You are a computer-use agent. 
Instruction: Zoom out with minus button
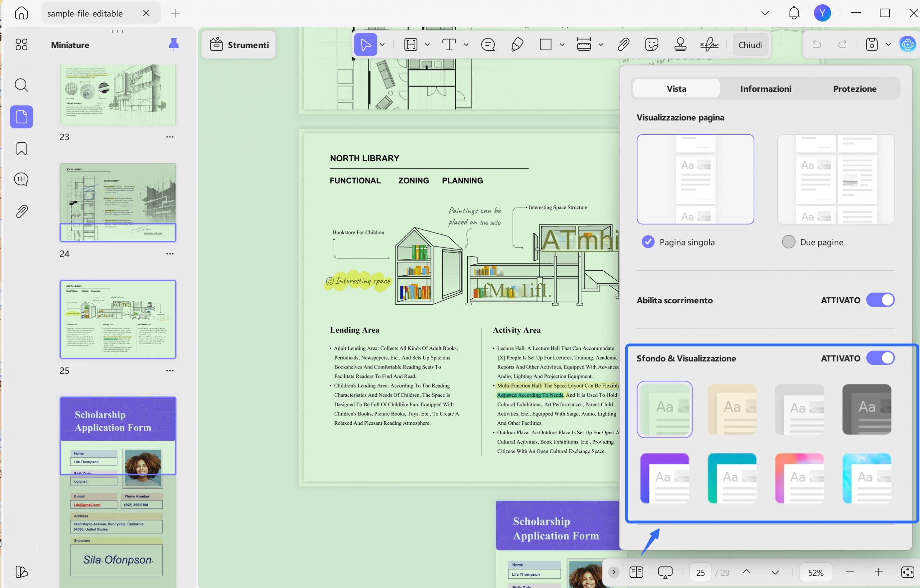850,572
